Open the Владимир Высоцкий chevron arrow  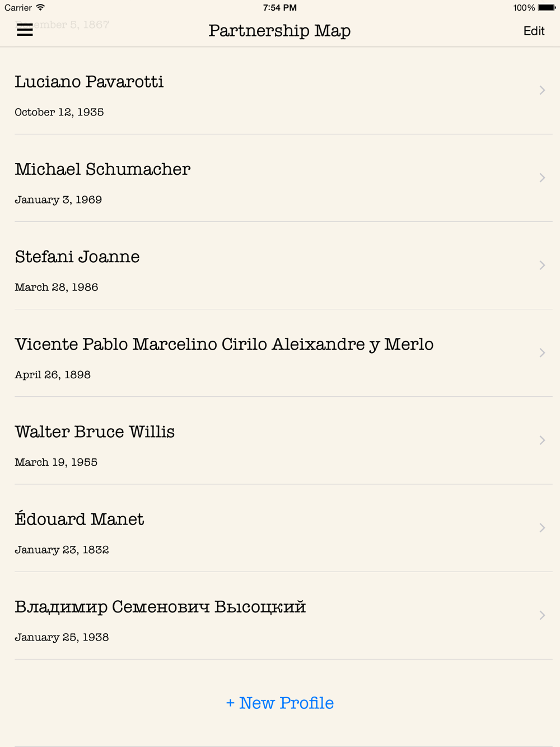(x=542, y=615)
